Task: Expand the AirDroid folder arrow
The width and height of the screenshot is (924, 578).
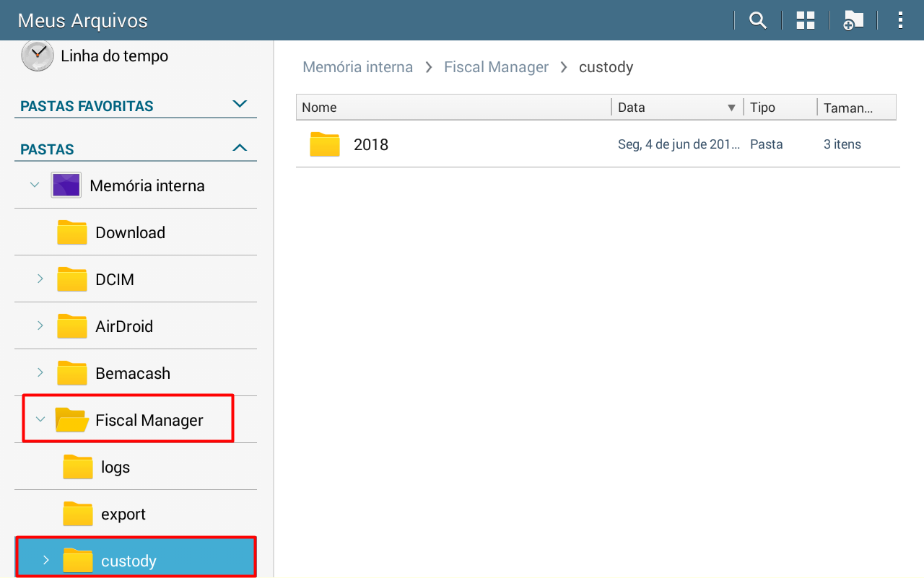Action: pyautogui.click(x=40, y=325)
